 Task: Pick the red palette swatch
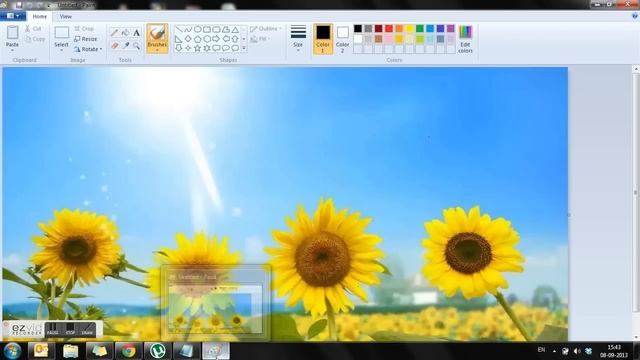pos(389,28)
